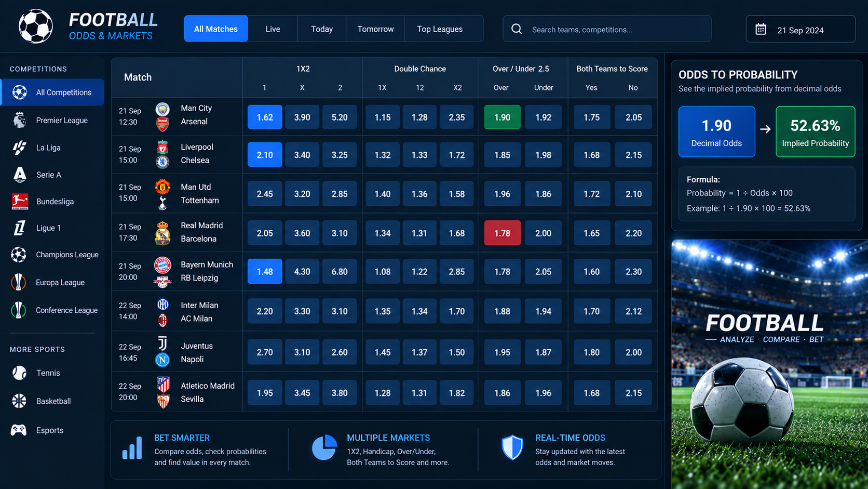Select Bayern vs Leipzig away odds 6.80
This screenshot has width=868, height=489.
pyautogui.click(x=340, y=271)
